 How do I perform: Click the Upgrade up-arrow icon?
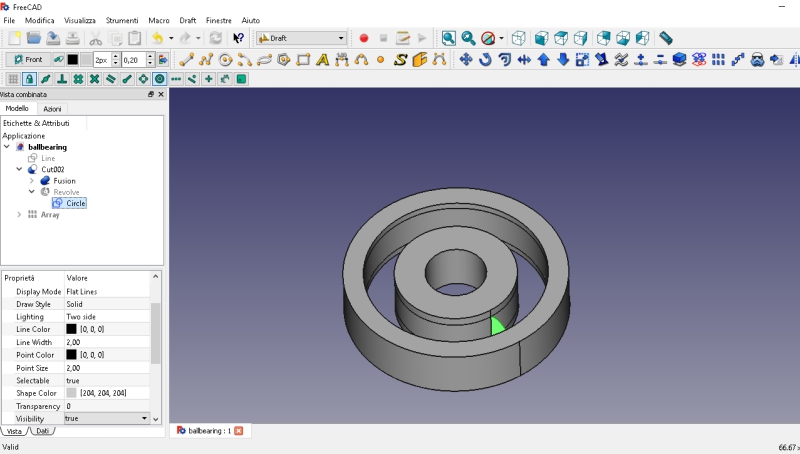click(543, 60)
